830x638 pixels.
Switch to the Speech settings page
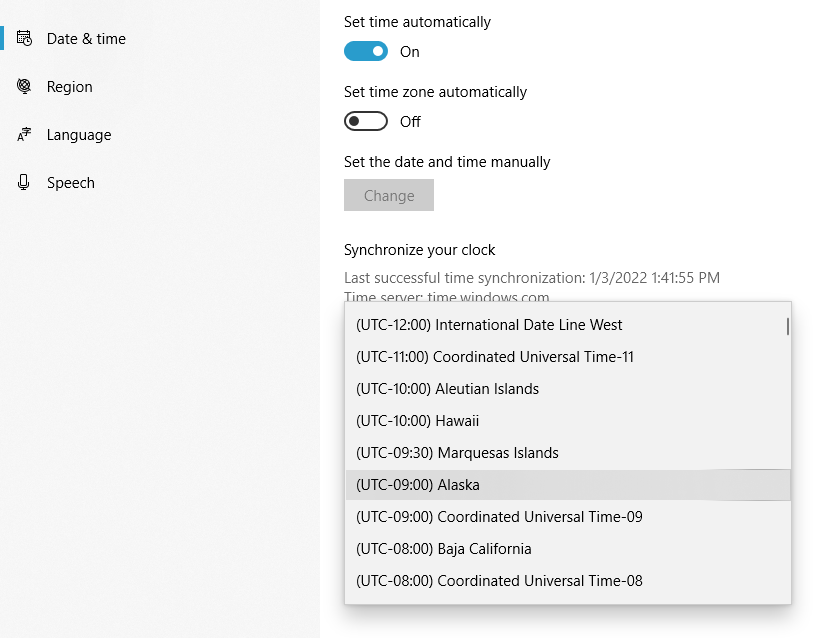click(70, 182)
